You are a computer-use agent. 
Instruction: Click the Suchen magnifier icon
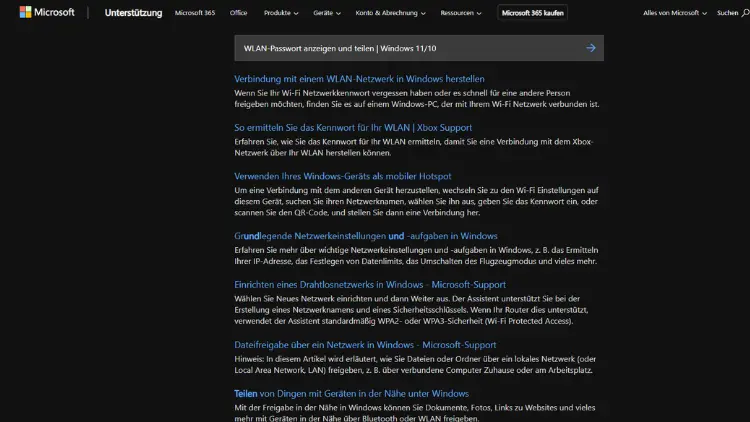click(745, 13)
